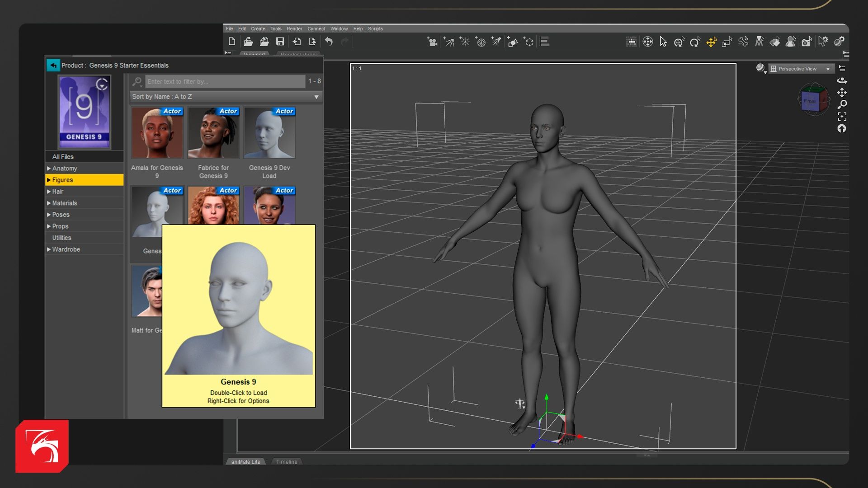This screenshot has width=868, height=488.
Task: Click the pan camera control in viewport
Action: point(842,93)
